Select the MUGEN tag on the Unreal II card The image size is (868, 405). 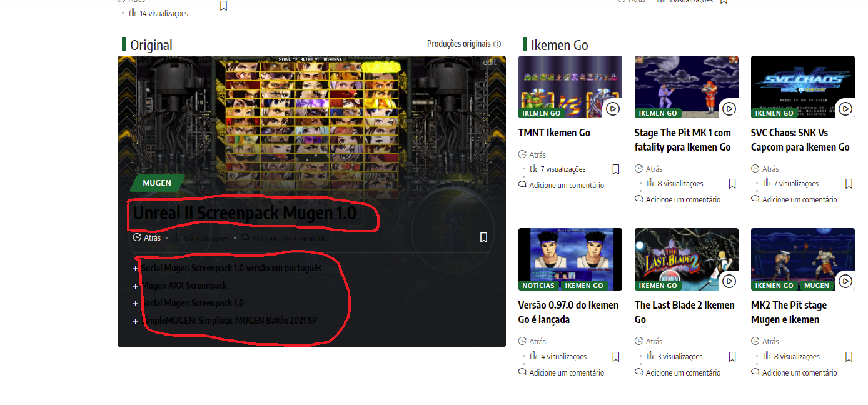pos(157,183)
